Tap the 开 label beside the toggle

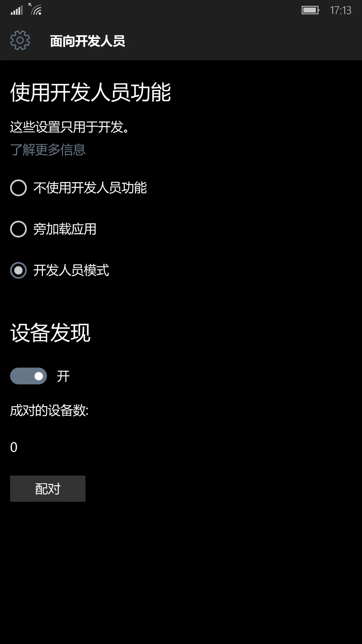63,376
